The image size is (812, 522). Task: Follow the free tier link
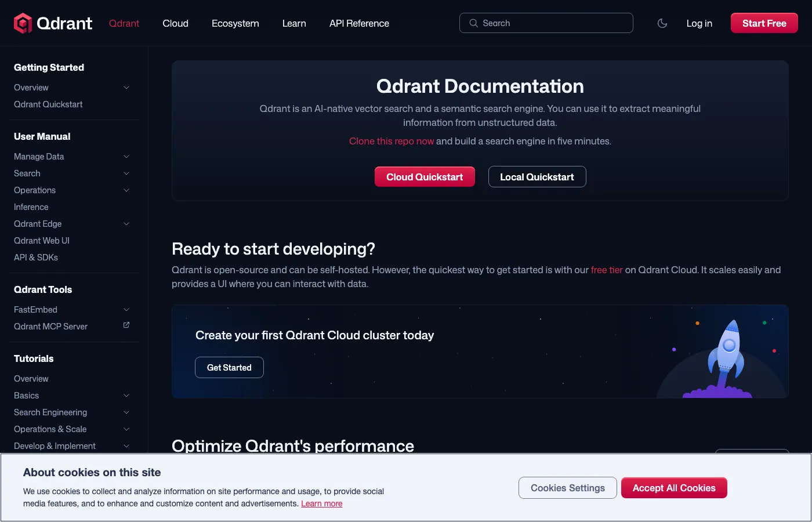[x=607, y=270]
